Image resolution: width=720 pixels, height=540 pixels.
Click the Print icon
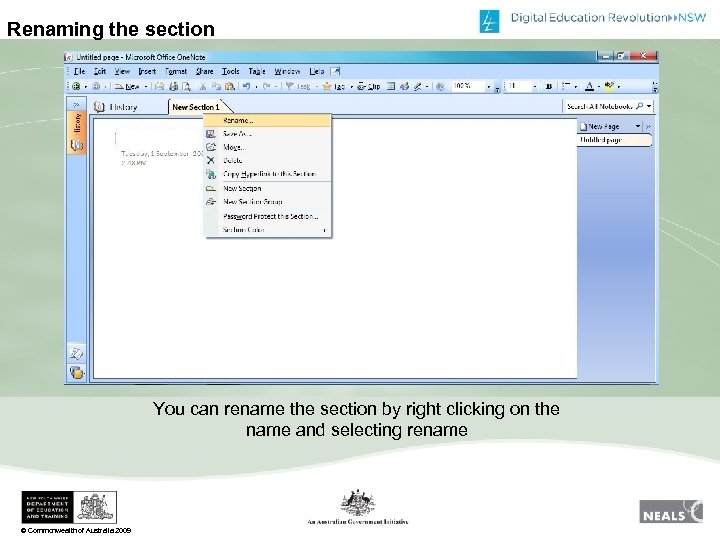coord(174,86)
